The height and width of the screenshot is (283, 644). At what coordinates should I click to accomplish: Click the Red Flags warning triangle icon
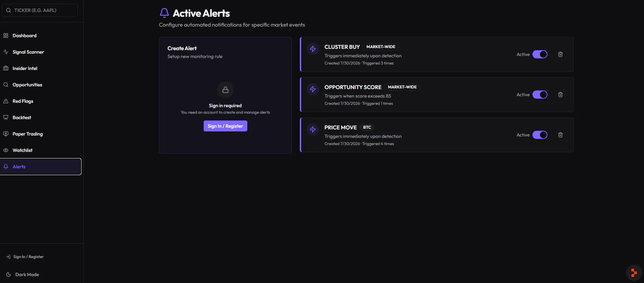pos(6,101)
